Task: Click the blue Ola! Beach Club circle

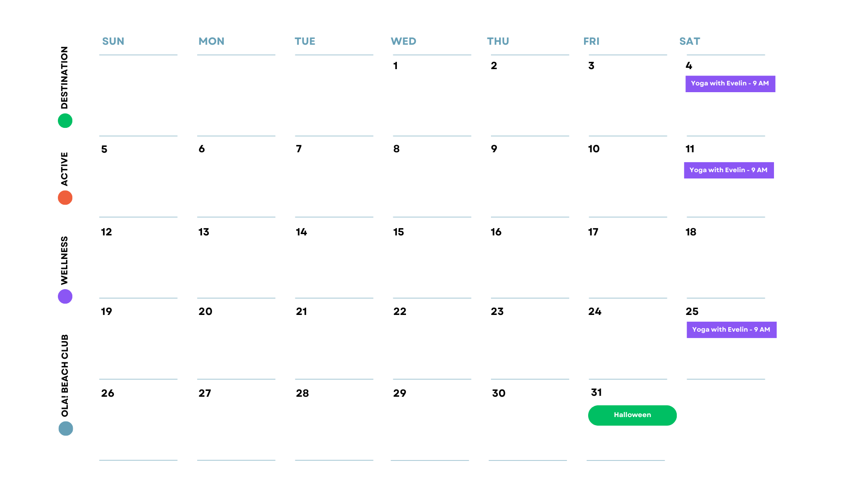Action: coord(66,428)
